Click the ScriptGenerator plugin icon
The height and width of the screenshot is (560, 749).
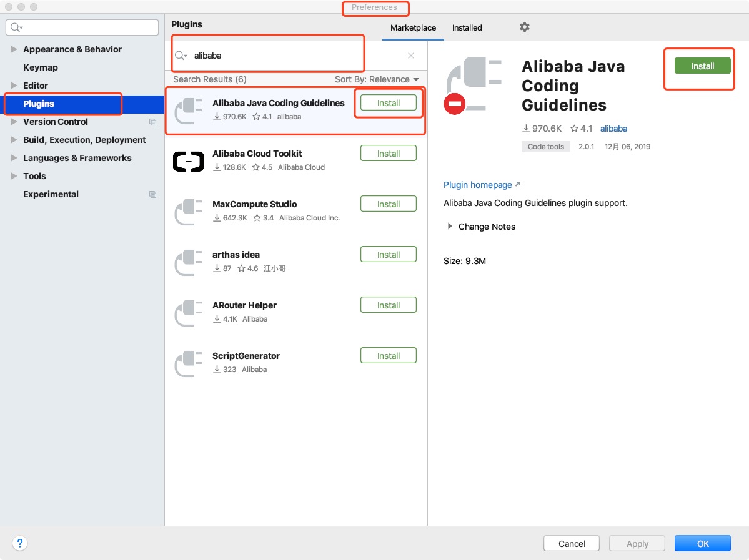click(188, 364)
